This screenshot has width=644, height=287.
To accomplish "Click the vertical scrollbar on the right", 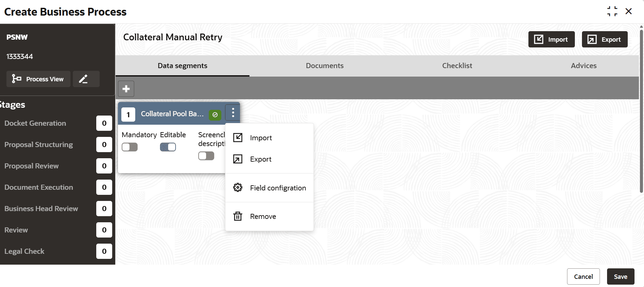I will [641, 111].
